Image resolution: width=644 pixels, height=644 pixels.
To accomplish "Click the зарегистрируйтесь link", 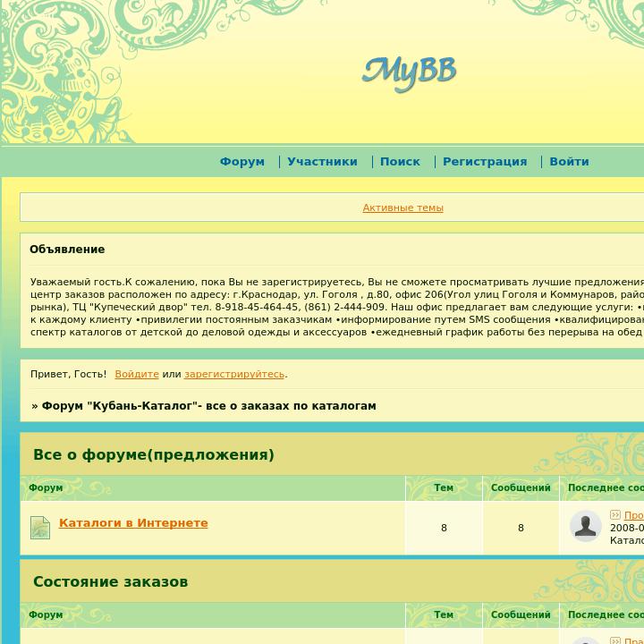I will [234, 374].
